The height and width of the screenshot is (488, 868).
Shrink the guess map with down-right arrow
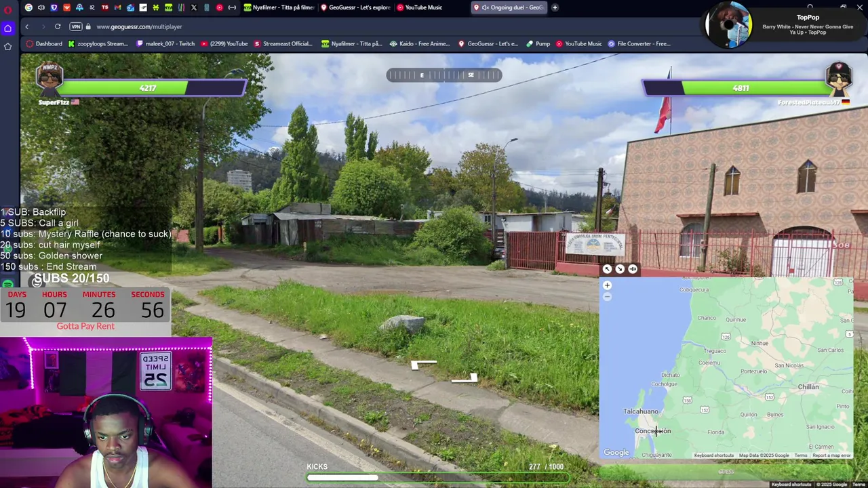[x=620, y=269]
